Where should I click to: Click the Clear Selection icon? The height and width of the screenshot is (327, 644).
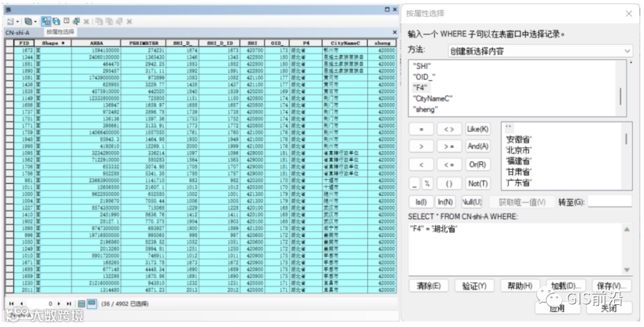point(66,21)
